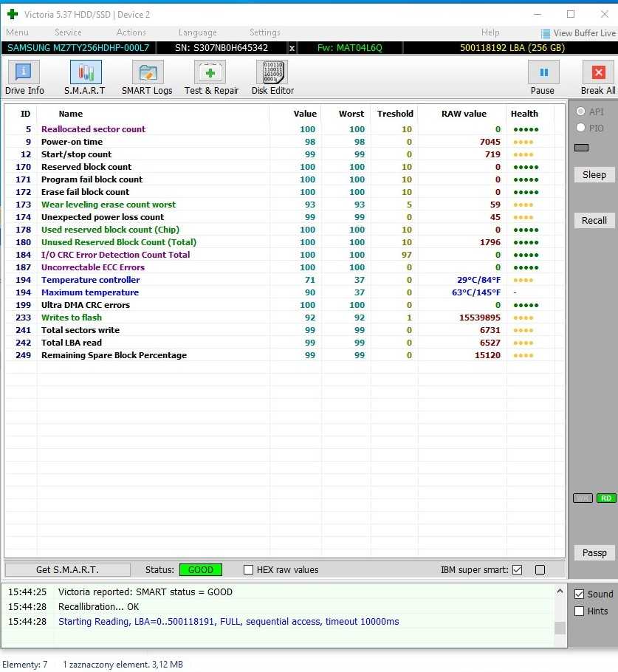
Task: Click the Sleep button
Action: tap(594, 175)
